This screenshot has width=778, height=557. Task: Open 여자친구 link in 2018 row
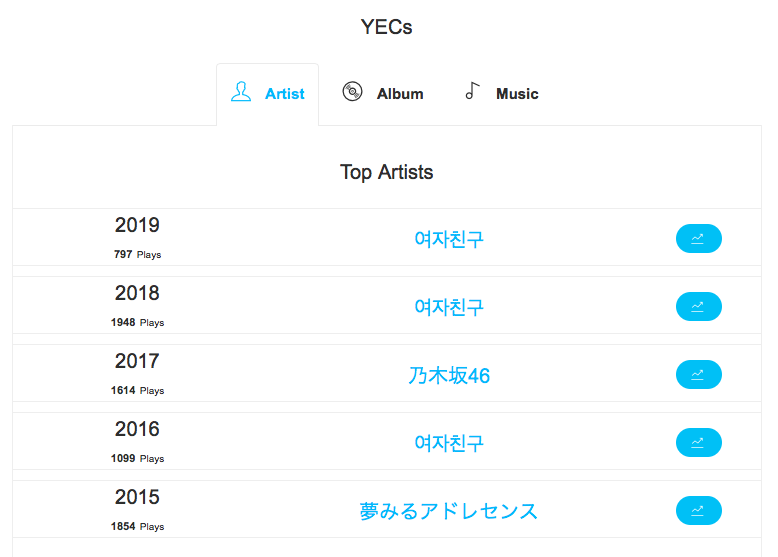pos(449,307)
